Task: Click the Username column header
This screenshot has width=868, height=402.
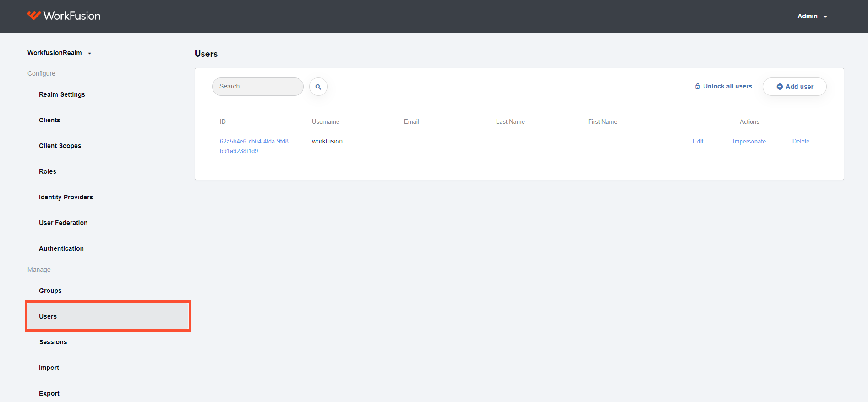Action: click(326, 121)
